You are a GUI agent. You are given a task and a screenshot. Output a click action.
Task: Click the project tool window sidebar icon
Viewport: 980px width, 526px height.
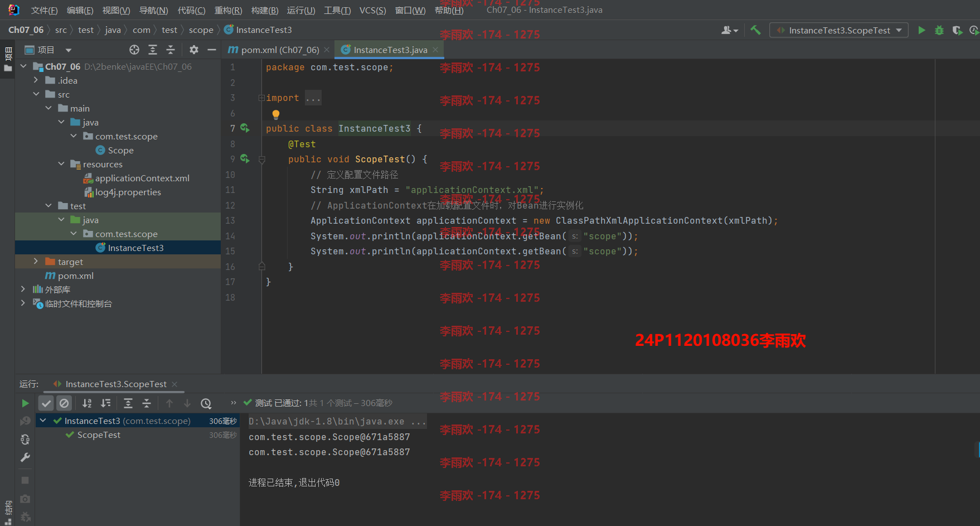[8, 60]
